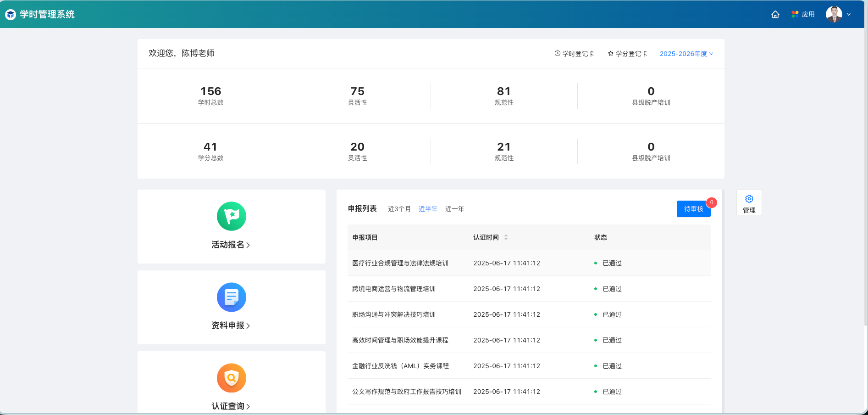Screen dimensions: 868x415
Task: Click the home icon in the header
Action: 775,14
